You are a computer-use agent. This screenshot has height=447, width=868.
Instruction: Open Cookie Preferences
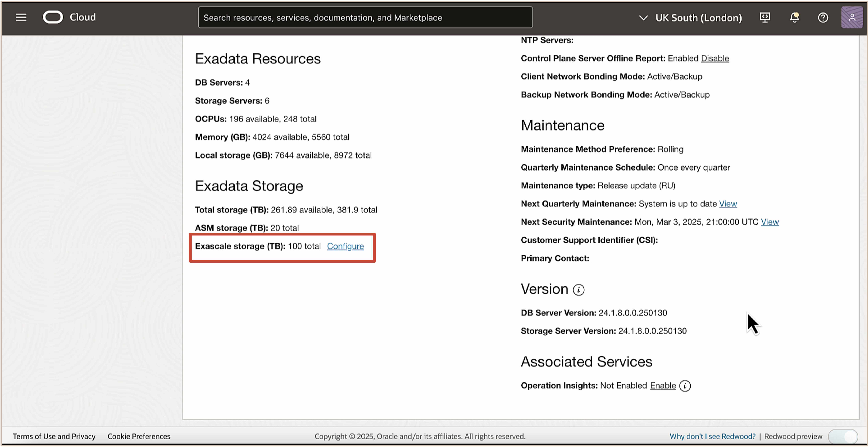pos(139,436)
